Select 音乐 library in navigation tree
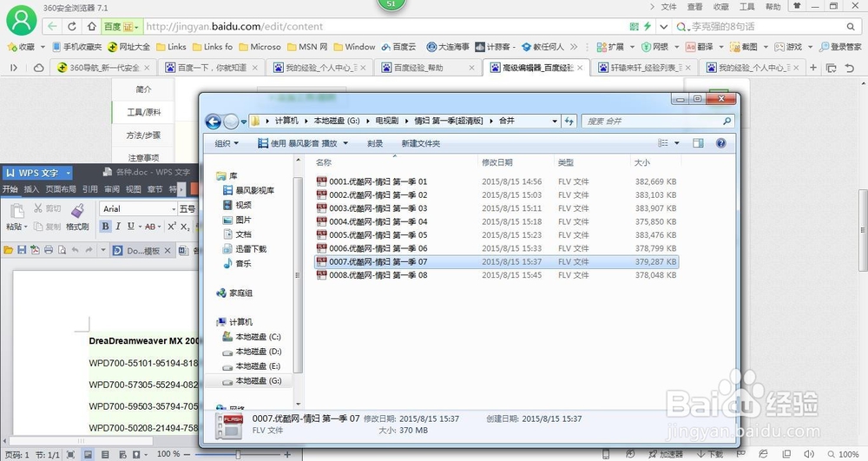This screenshot has width=868, height=461. (x=237, y=263)
